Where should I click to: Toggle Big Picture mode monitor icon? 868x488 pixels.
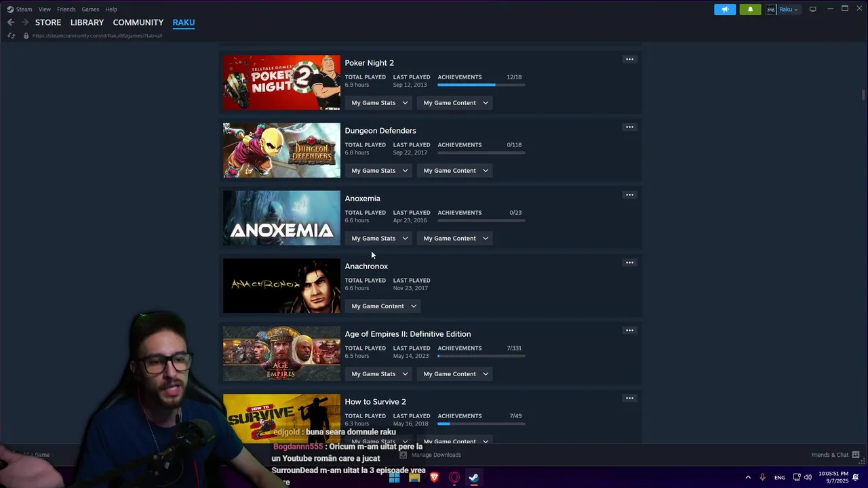point(812,9)
